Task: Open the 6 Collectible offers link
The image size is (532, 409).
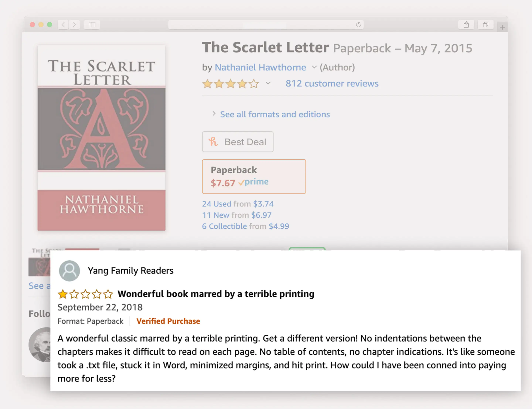Action: (224, 226)
